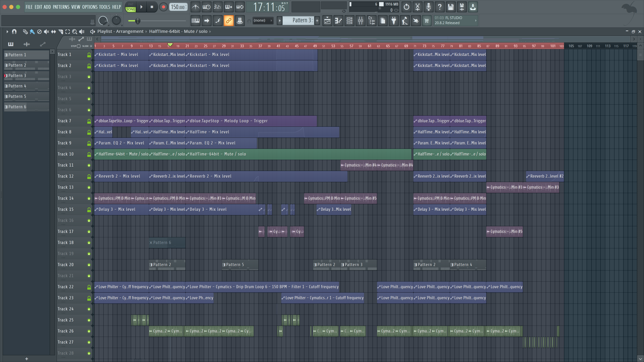
Task: Click the shopping cart content library icon
Action: tap(427, 21)
